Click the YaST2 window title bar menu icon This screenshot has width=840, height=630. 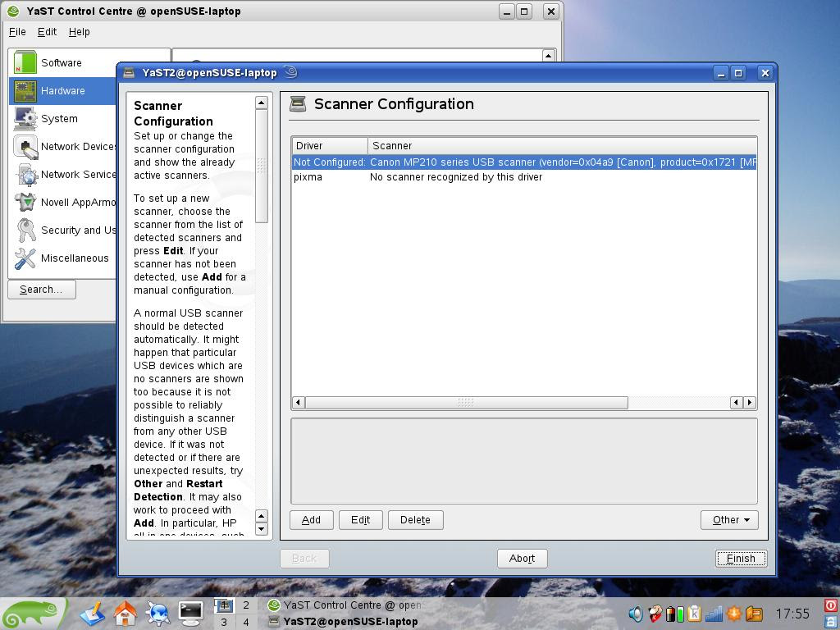129,73
